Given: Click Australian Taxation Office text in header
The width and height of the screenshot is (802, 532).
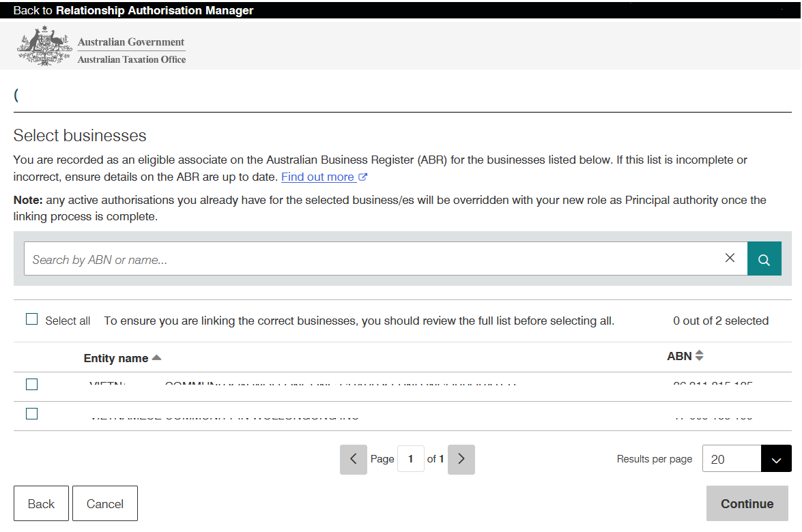Looking at the screenshot, I should [132, 59].
